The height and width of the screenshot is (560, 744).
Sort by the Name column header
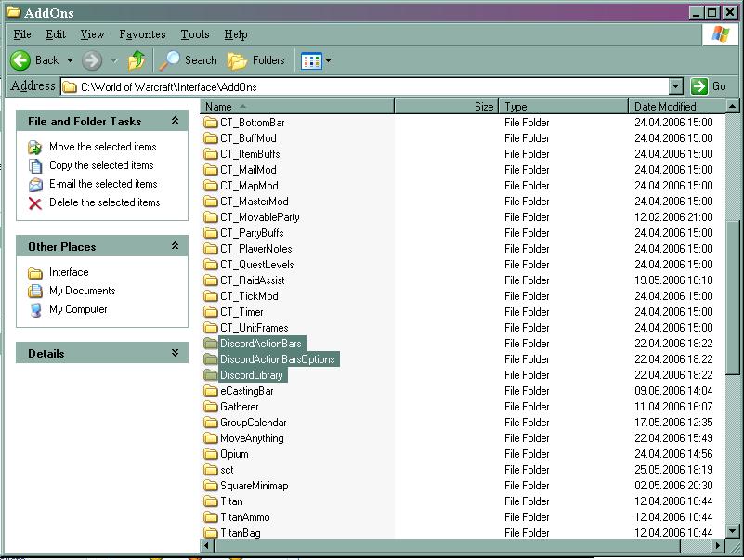pyautogui.click(x=297, y=106)
